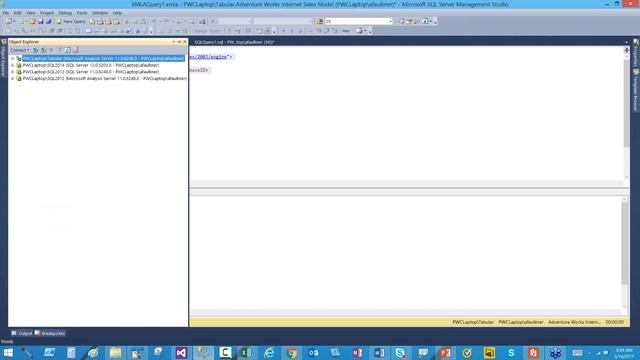This screenshot has width=640, height=360.
Task: Click the Analysis Services DMX Query icon
Action: [109, 21]
